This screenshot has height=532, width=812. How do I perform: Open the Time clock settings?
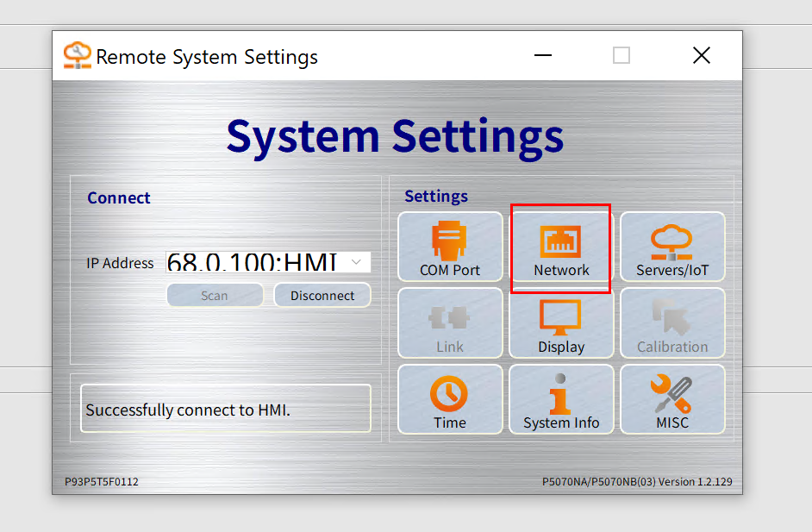click(x=450, y=399)
